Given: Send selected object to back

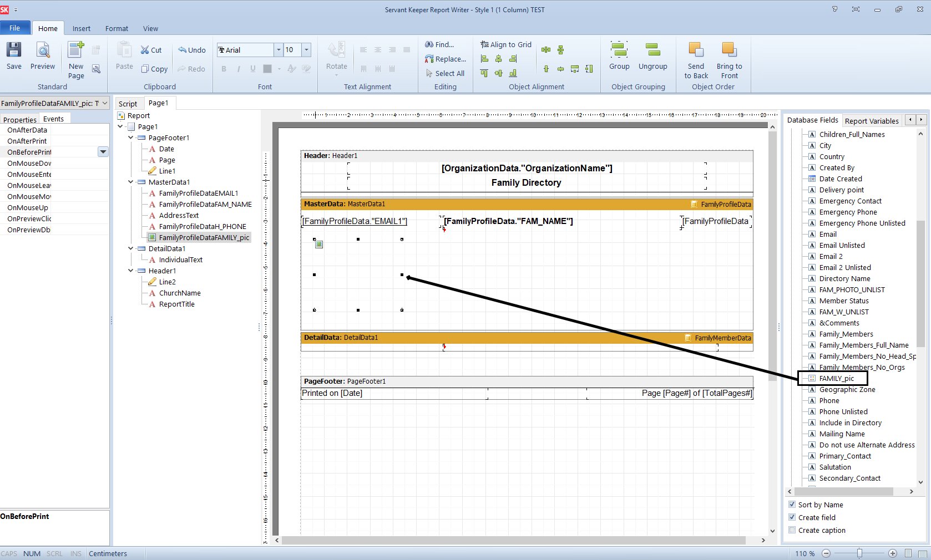Looking at the screenshot, I should point(695,55).
